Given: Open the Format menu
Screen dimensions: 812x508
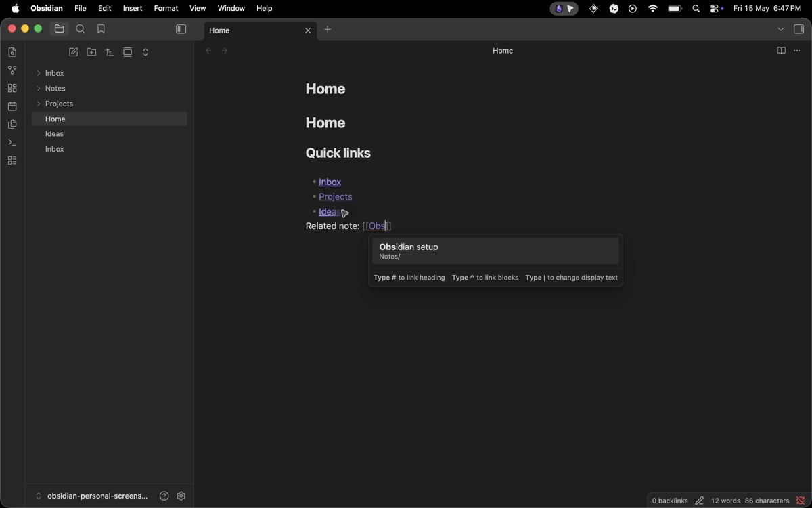Looking at the screenshot, I should [x=166, y=9].
